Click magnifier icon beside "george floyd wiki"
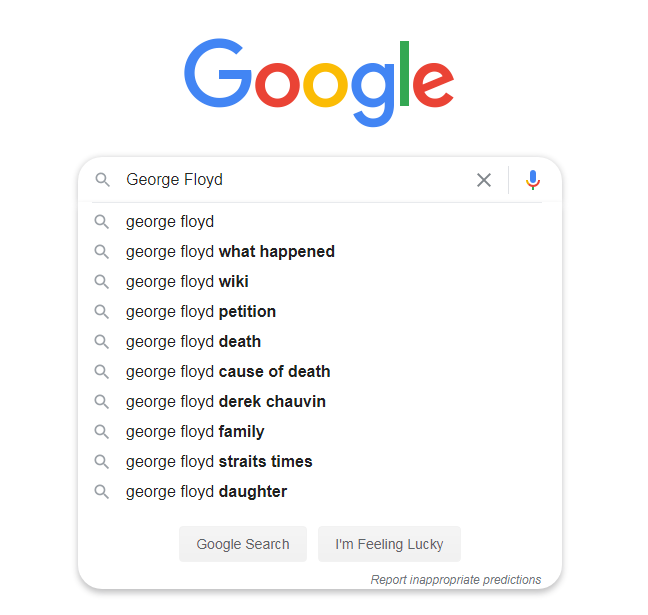Screen dimensions: 648x615 pos(102,282)
